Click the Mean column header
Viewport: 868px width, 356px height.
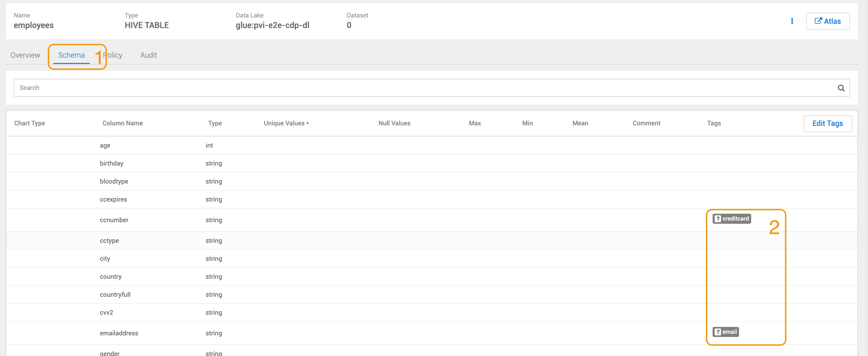point(580,124)
